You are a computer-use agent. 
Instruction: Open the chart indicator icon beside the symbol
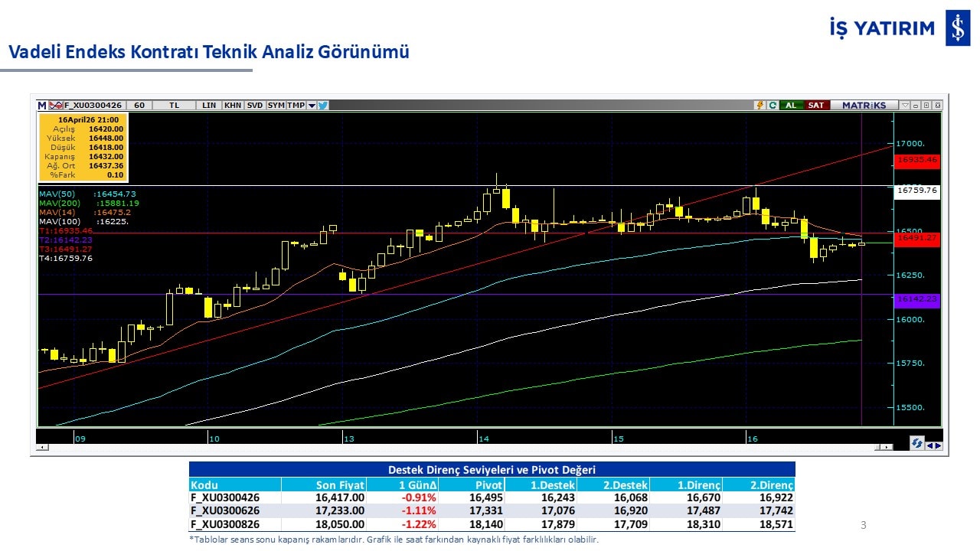point(55,106)
